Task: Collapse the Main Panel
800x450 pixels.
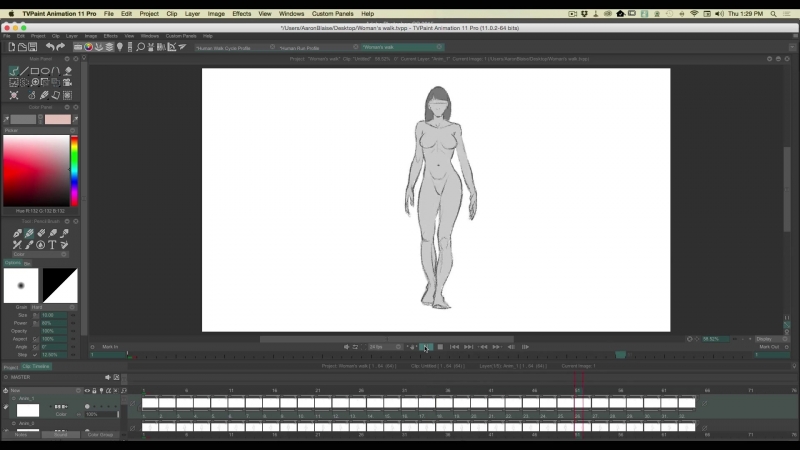Action: coord(67,59)
